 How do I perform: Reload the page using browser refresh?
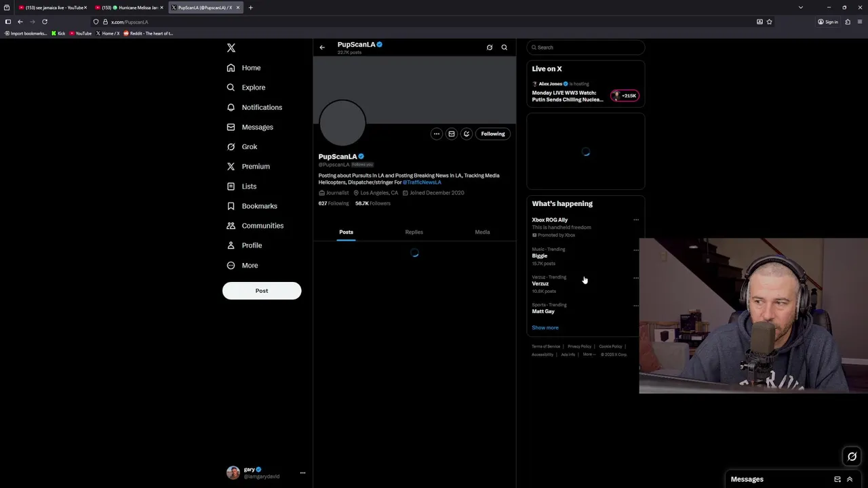point(45,22)
